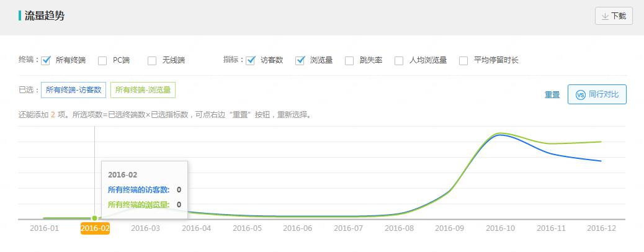This screenshot has width=644, height=252.
Task: Click the green data point on chart
Action: coord(94,218)
